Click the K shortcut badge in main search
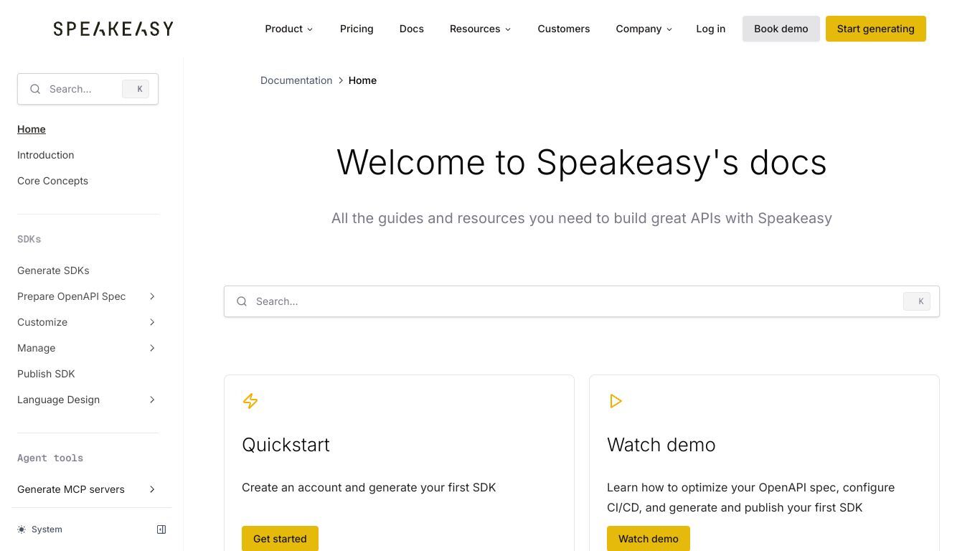Viewport: 980px width, 551px height. click(x=917, y=301)
